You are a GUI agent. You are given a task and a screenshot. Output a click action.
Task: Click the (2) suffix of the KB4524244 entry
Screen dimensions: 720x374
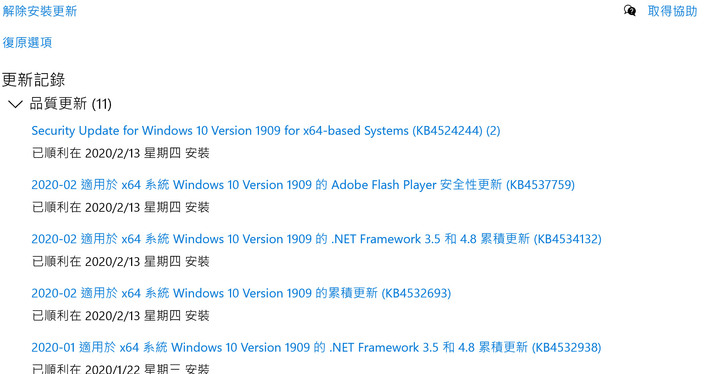point(493,131)
